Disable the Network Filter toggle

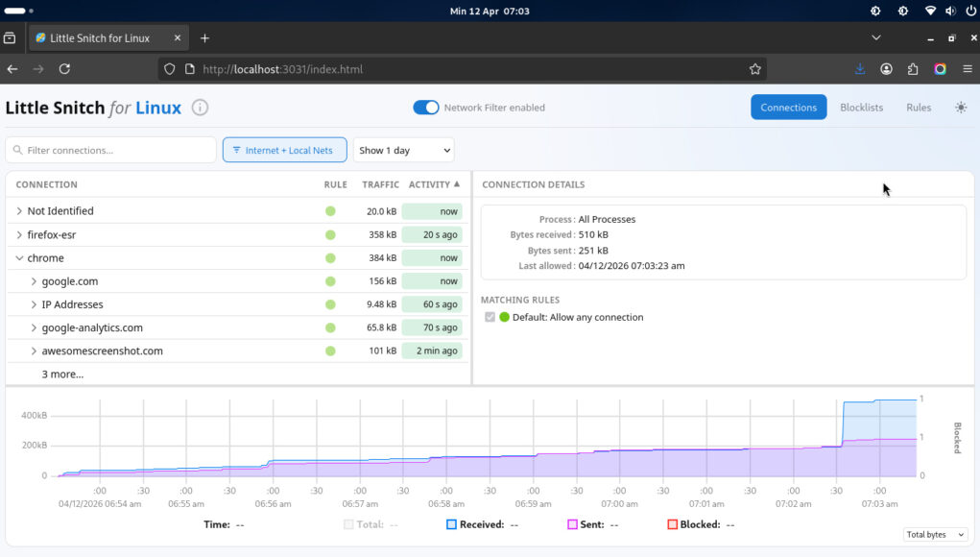click(425, 108)
